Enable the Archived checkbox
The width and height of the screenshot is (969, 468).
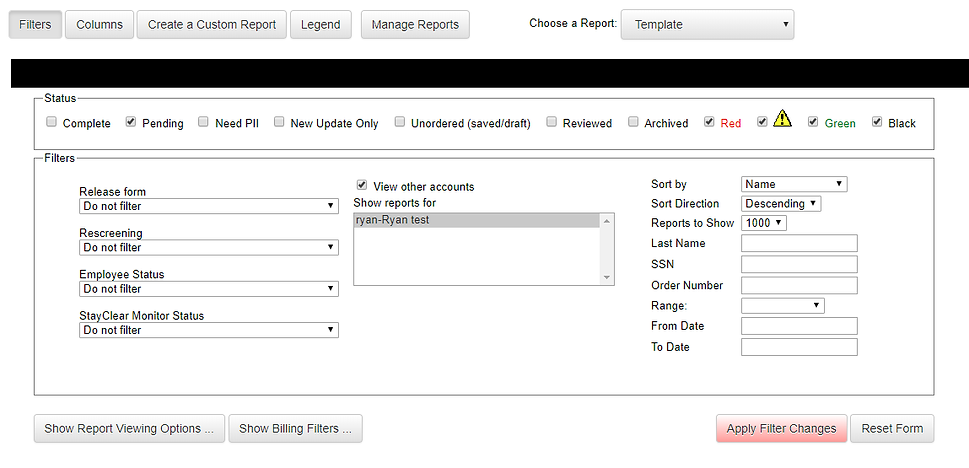pyautogui.click(x=633, y=122)
